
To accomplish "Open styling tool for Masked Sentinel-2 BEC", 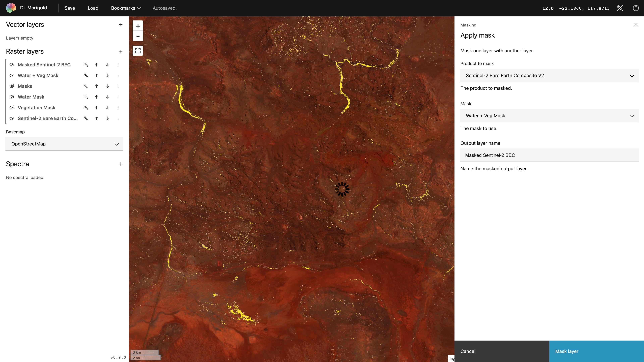I will [86, 65].
